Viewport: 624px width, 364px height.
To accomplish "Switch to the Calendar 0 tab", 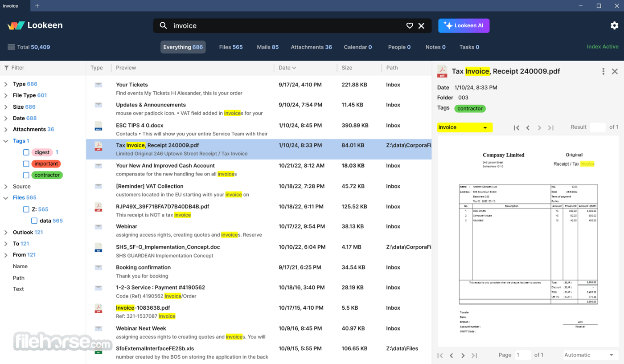I will 358,47.
